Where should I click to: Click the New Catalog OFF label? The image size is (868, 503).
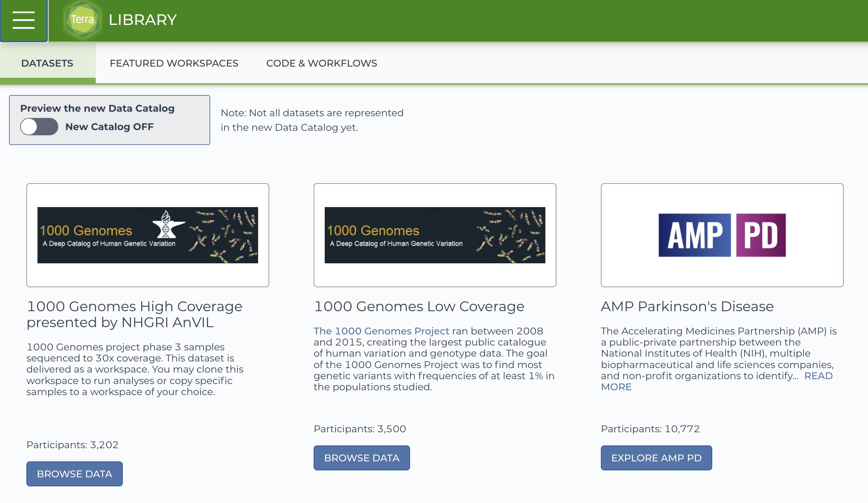[109, 127]
